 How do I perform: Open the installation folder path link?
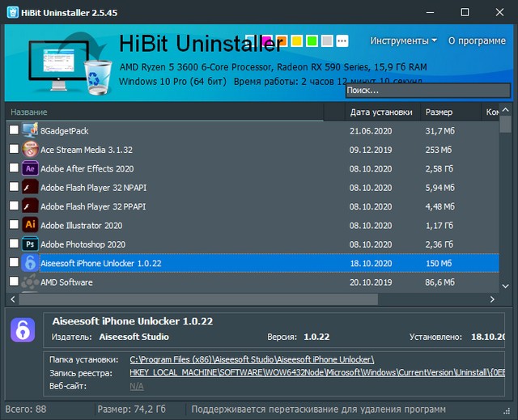[x=252, y=358]
